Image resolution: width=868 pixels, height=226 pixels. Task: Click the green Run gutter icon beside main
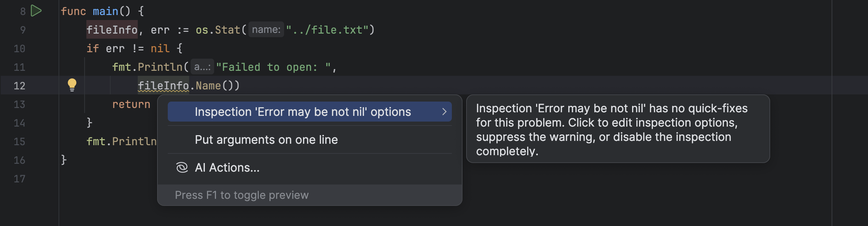point(36,11)
